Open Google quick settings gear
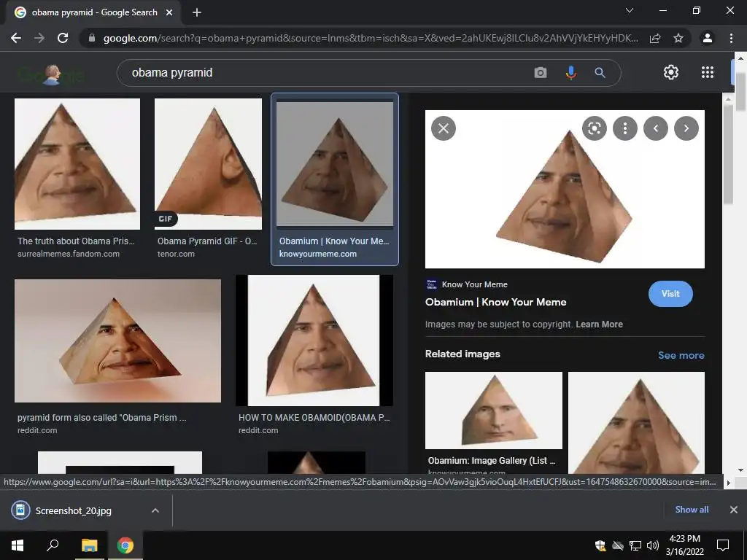The height and width of the screenshot is (560, 747). tap(671, 72)
